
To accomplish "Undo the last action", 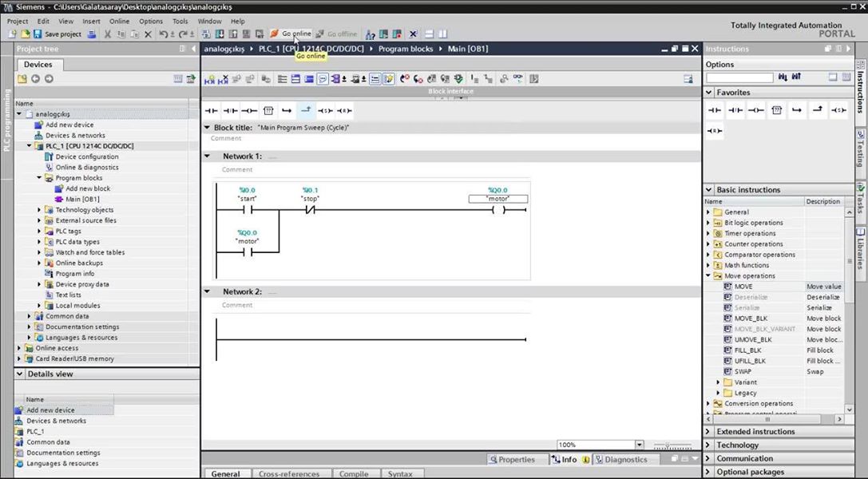I will pyautogui.click(x=163, y=34).
